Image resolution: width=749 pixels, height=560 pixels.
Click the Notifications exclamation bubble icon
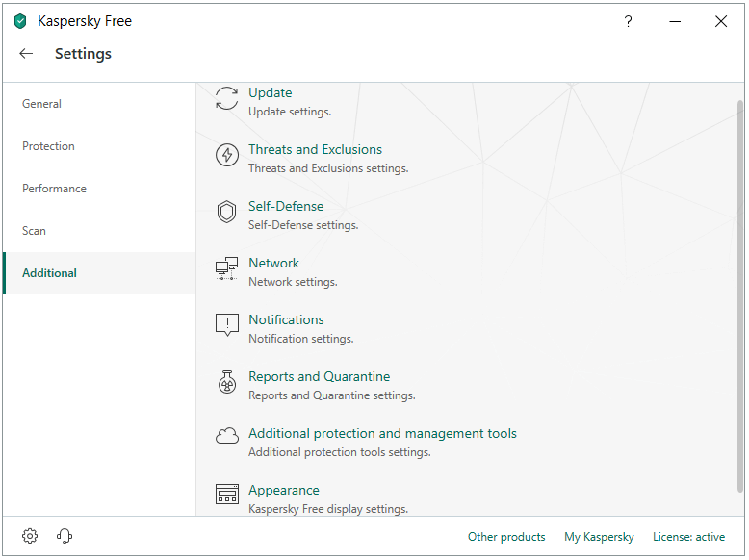(227, 325)
